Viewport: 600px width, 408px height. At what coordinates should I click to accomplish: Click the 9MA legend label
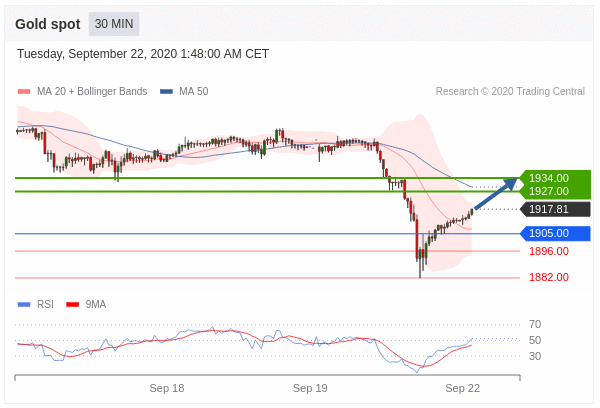pyautogui.click(x=96, y=305)
